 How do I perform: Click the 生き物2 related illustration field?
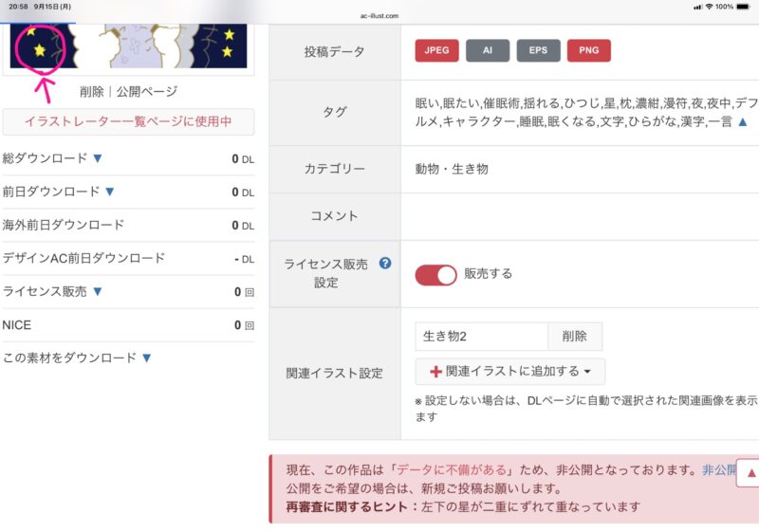tap(481, 337)
